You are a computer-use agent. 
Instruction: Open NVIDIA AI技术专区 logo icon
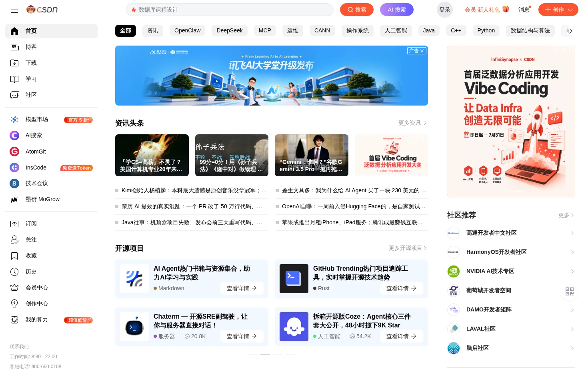coord(454,271)
